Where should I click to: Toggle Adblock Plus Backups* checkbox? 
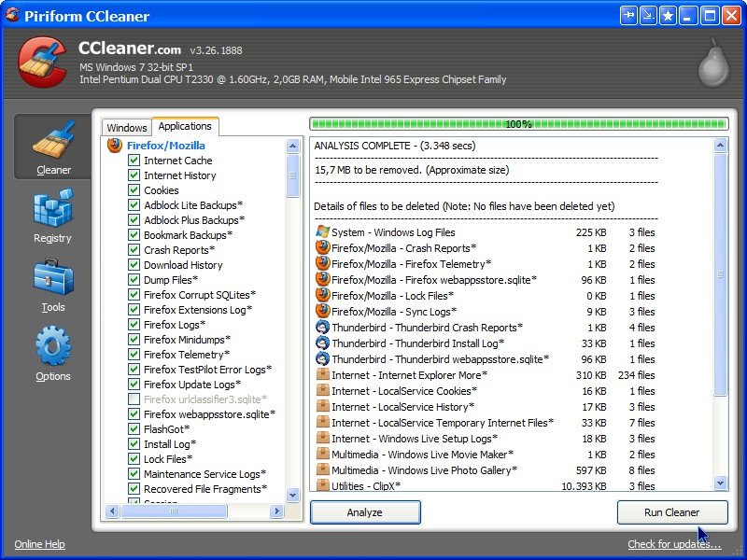click(x=134, y=219)
